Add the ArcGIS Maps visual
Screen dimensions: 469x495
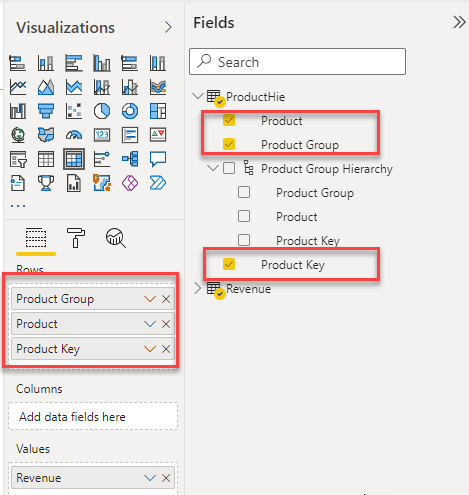(x=102, y=183)
